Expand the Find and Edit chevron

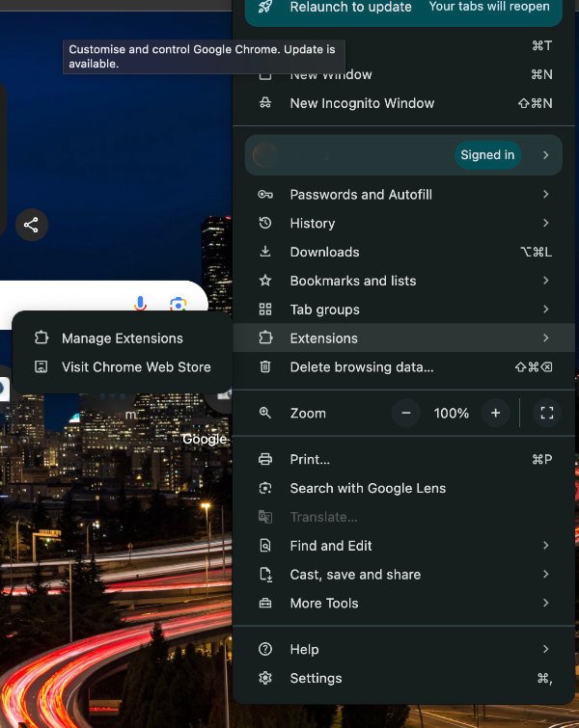(x=545, y=546)
